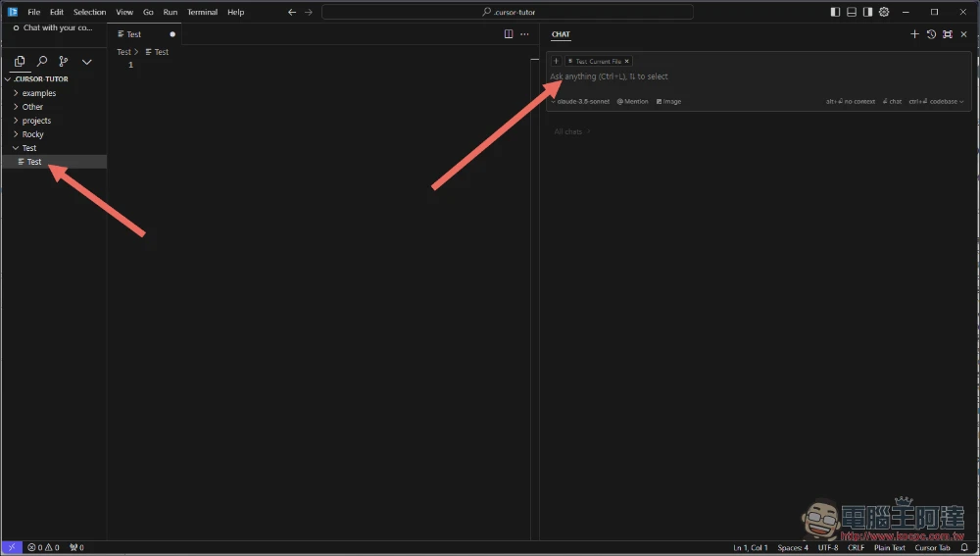Screen dimensions: 980x556
Task: Open remote window status bar icon
Action: pyautogui.click(x=11, y=547)
